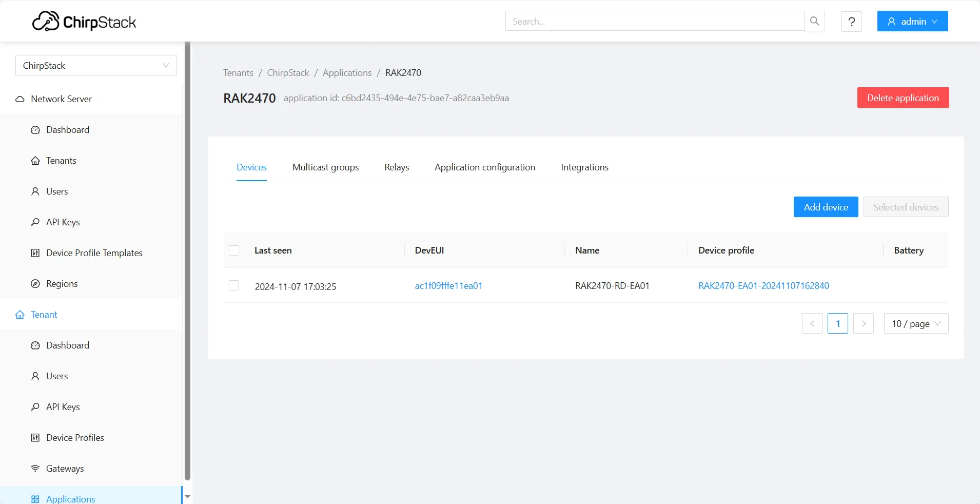
Task: Open Gateways via its wifi icon
Action: click(35, 468)
